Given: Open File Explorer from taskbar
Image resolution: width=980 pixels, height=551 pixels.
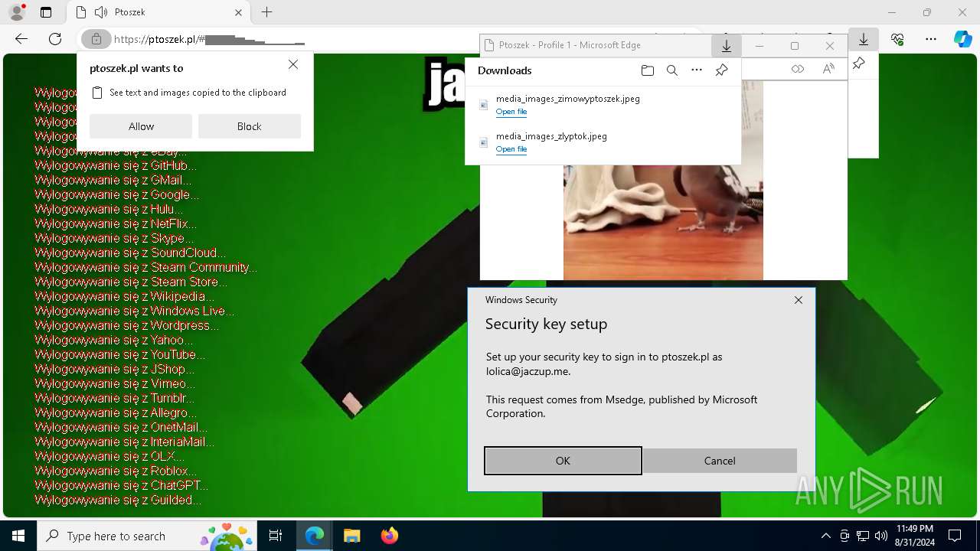Looking at the screenshot, I should [351, 536].
